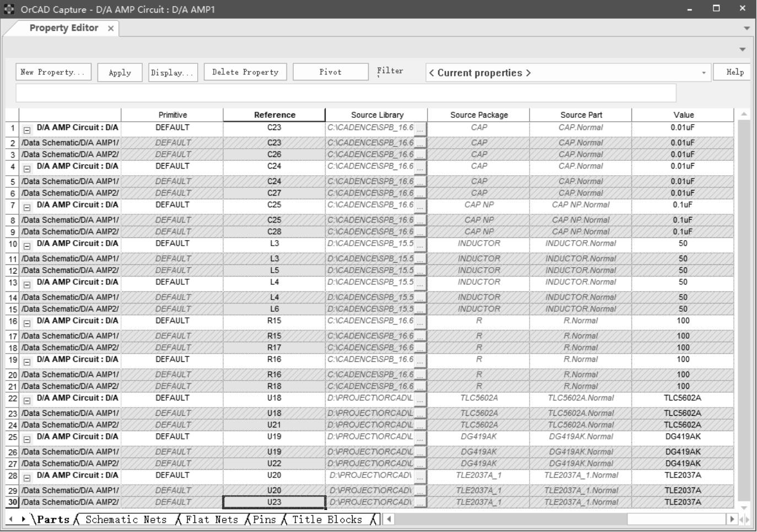The image size is (757, 532).
Task: Click vertical scrollbar up arrow
Action: 744,114
